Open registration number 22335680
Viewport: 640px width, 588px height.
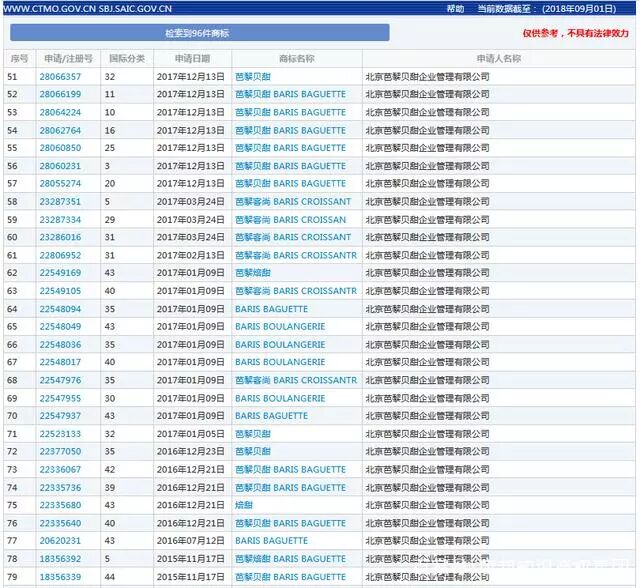pos(60,505)
